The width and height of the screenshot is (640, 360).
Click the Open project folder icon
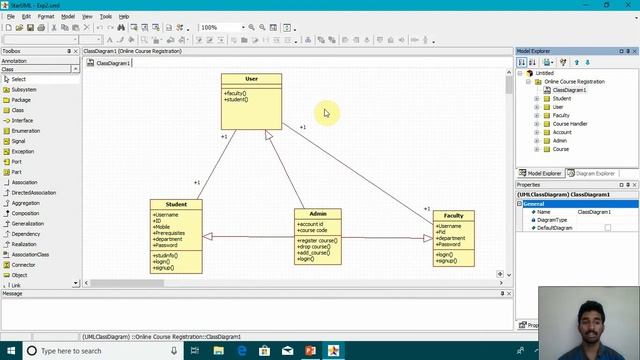[19, 28]
